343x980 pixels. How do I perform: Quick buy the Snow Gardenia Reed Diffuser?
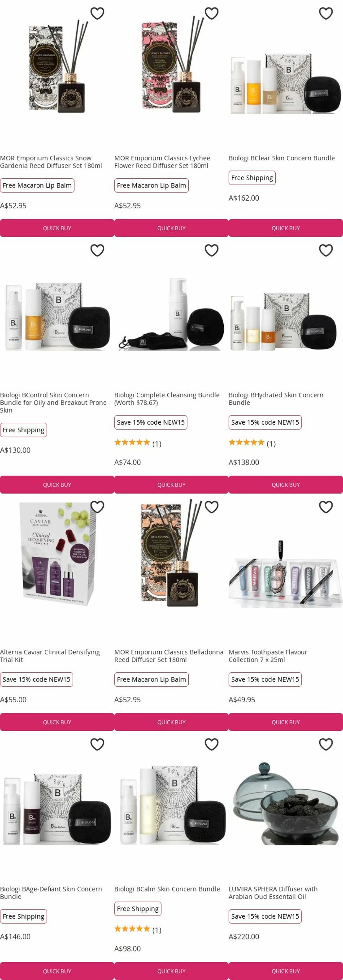click(57, 228)
